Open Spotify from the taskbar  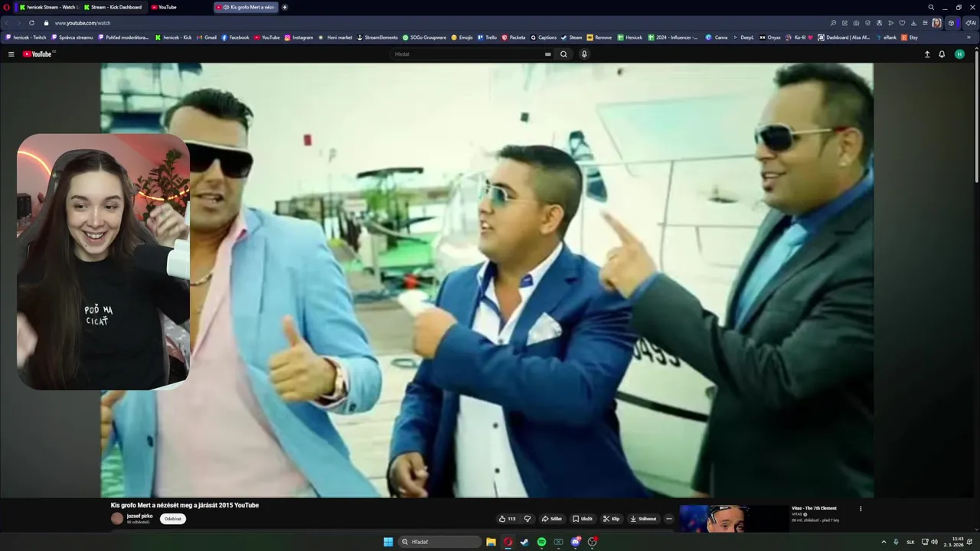[541, 542]
